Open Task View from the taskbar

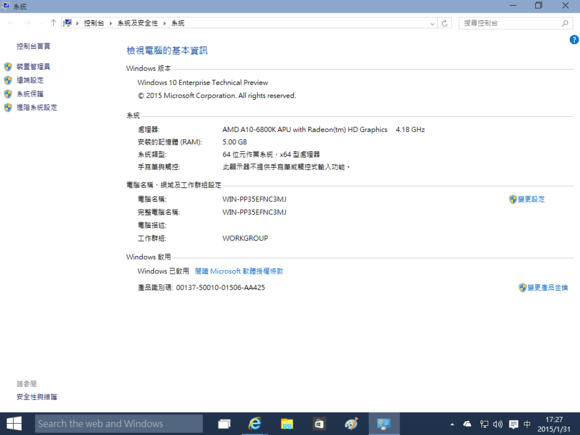[x=224, y=424]
